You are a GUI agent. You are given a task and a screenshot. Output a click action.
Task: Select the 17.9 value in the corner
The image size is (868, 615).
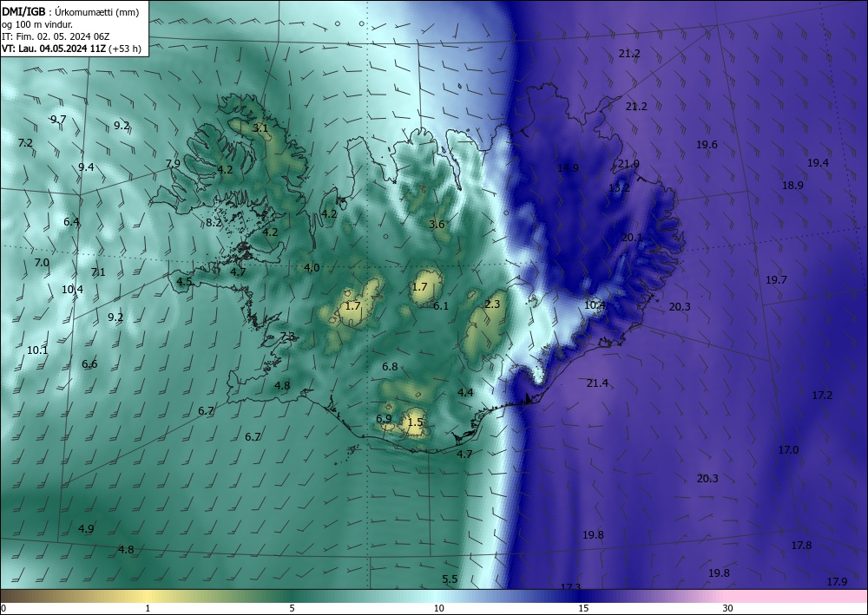coord(837,581)
